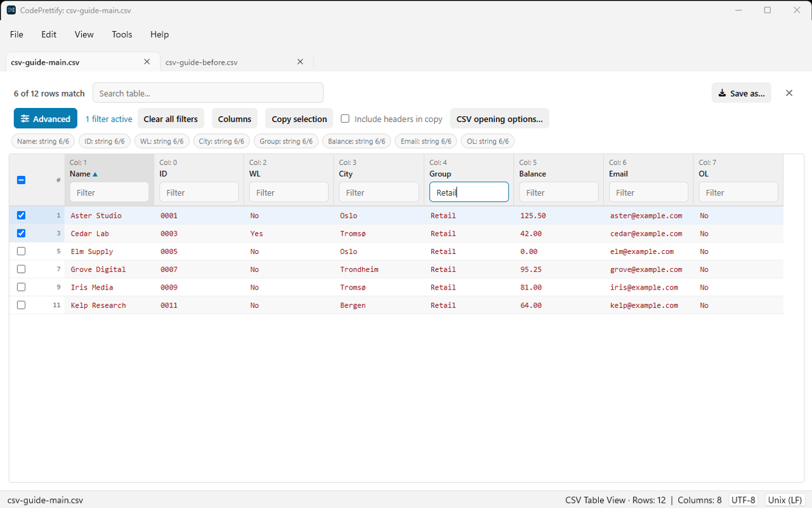This screenshot has width=812, height=508.
Task: Check the Iris Media row checkbox
Action: [21, 287]
